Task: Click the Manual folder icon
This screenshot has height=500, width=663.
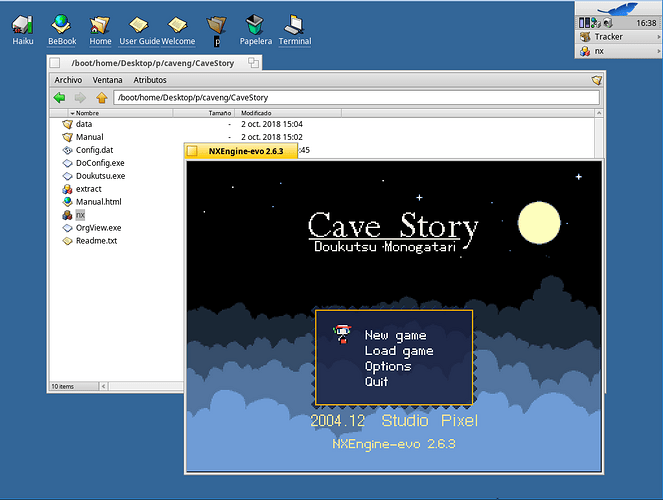Action: 67,137
